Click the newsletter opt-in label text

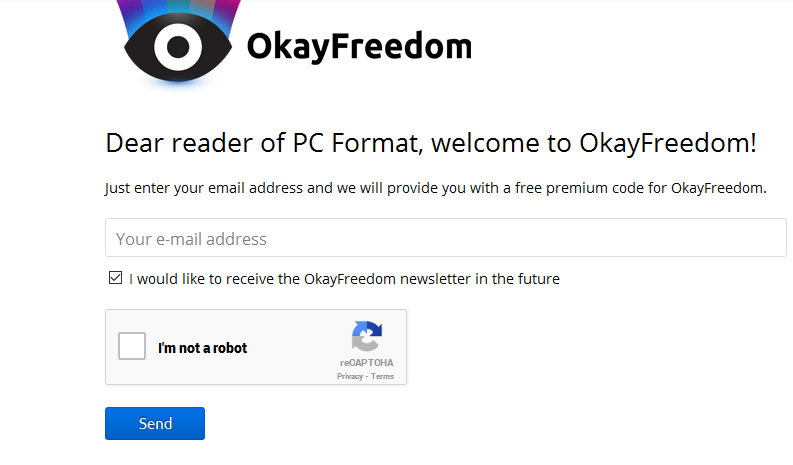pos(344,279)
